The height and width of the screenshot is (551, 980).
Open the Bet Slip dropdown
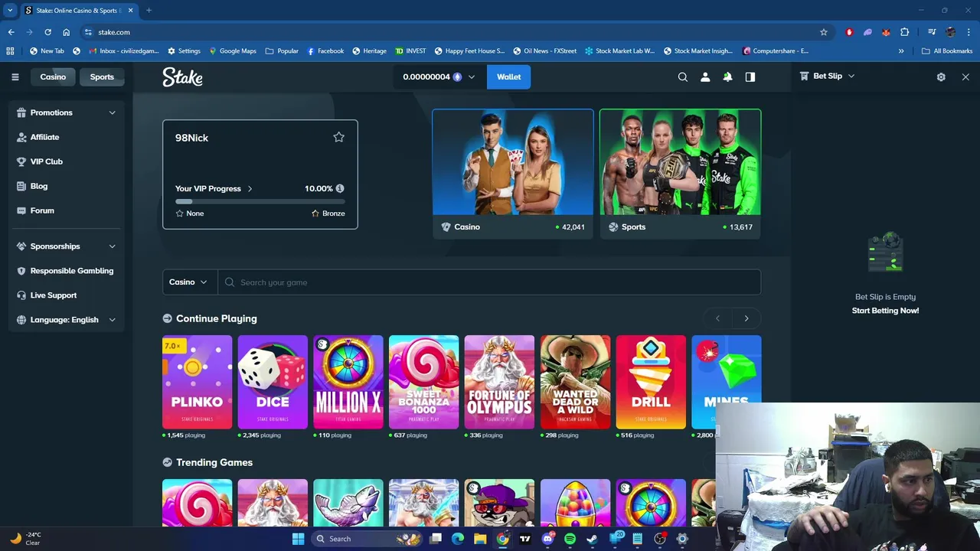(827, 76)
